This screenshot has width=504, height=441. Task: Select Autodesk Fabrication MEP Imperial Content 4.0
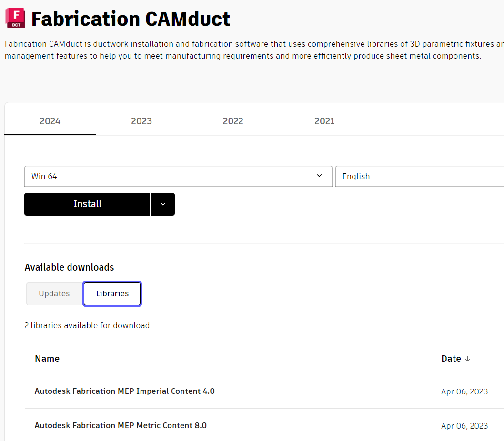pyautogui.click(x=125, y=391)
